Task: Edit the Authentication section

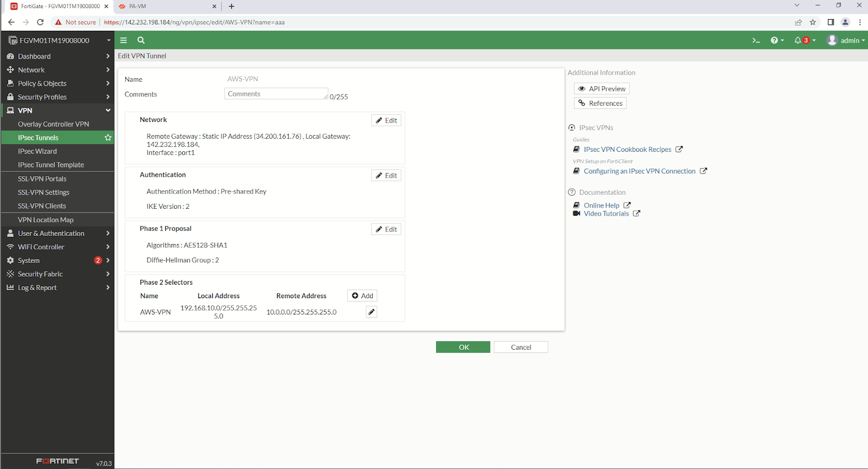Action: point(386,175)
